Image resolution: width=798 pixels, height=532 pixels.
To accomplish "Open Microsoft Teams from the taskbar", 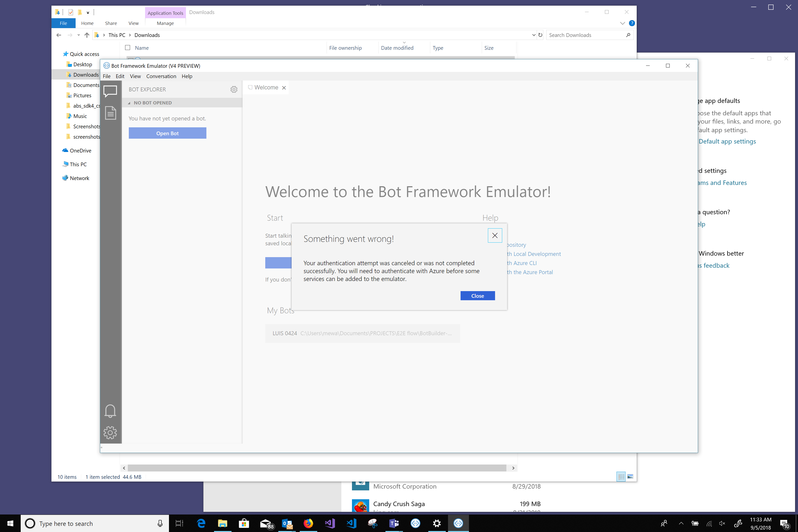I will 394,523.
